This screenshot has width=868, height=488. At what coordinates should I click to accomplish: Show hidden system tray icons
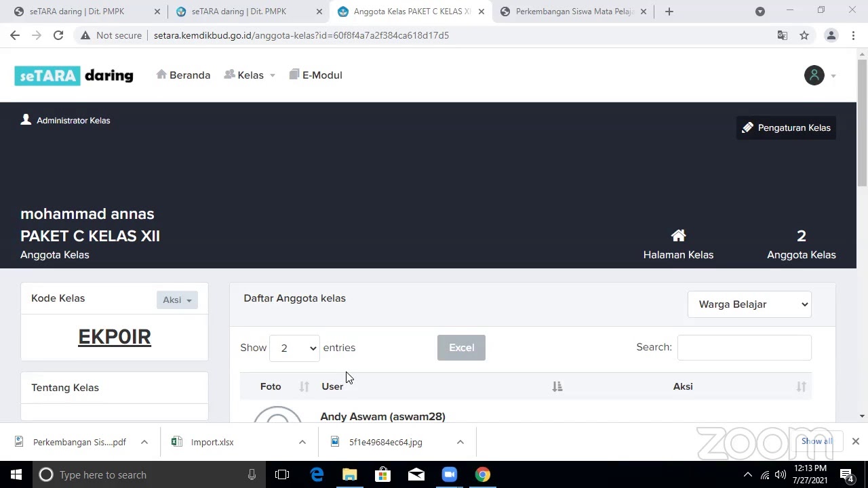pos(747,474)
